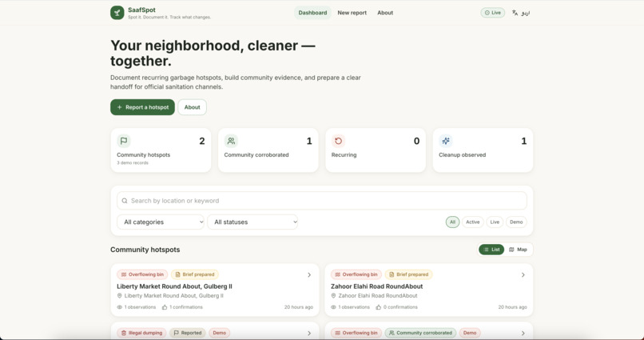
Task: Open About in the top navigation
Action: pyautogui.click(x=385, y=13)
